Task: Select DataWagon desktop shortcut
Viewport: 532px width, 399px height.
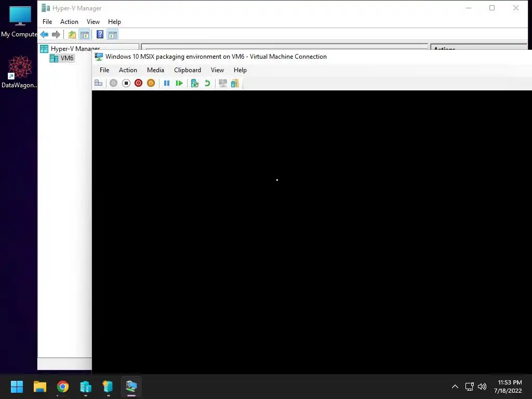Action: 19,72
